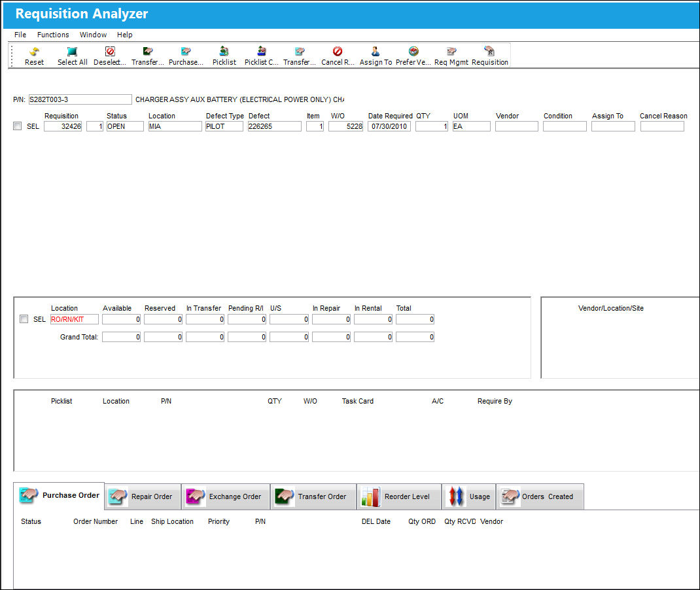Viewport: 700px width, 590px height.
Task: Click the empty Cancel Reason field
Action: 662,126
